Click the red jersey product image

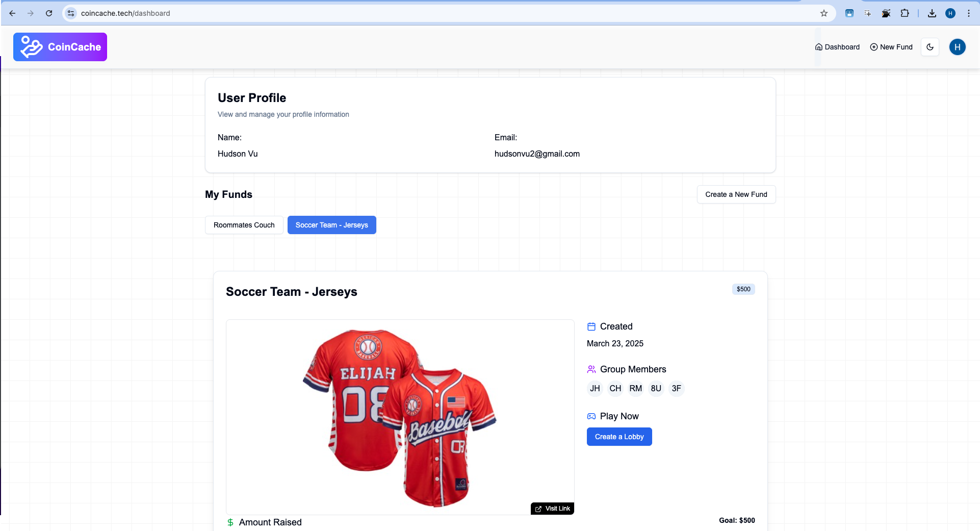[x=400, y=417]
